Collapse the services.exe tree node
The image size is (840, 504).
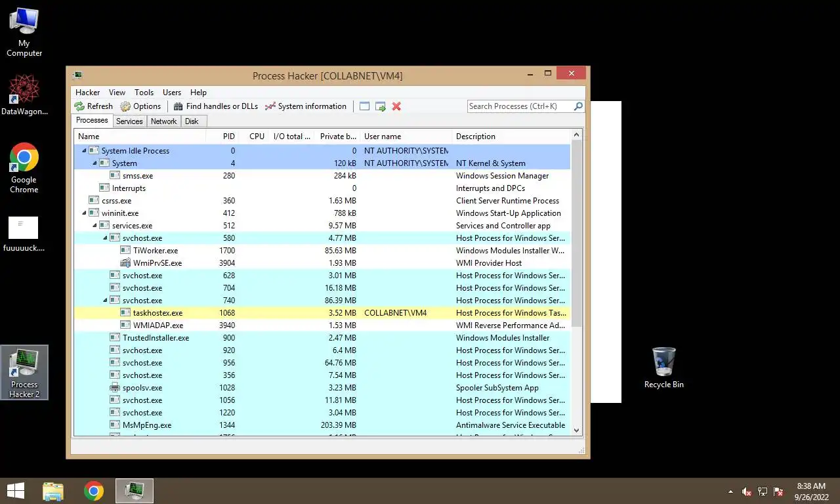coord(94,226)
